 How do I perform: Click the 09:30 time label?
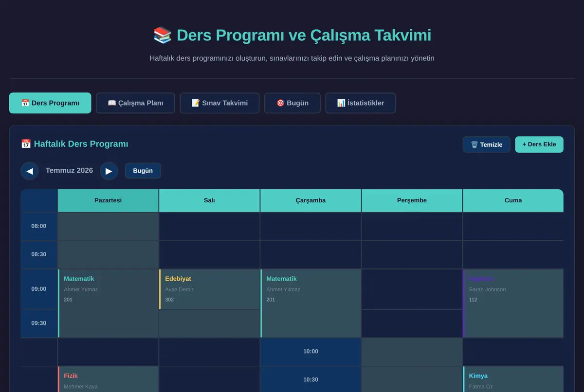[39, 323]
